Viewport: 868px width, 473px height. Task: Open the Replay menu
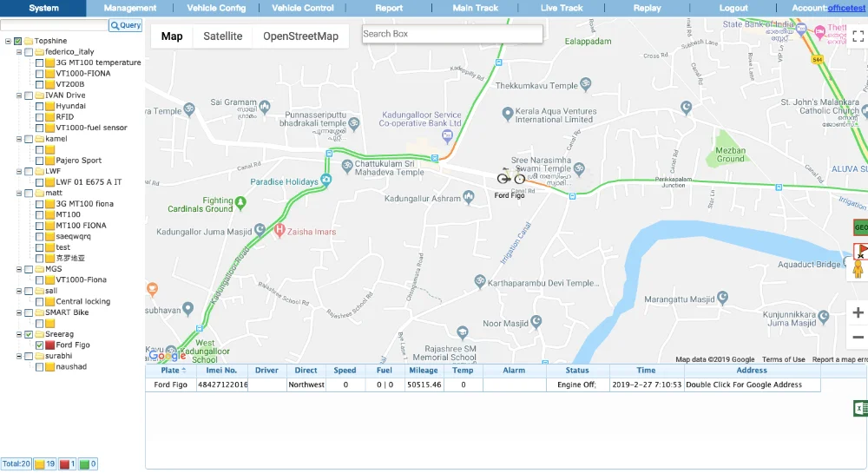pos(648,8)
